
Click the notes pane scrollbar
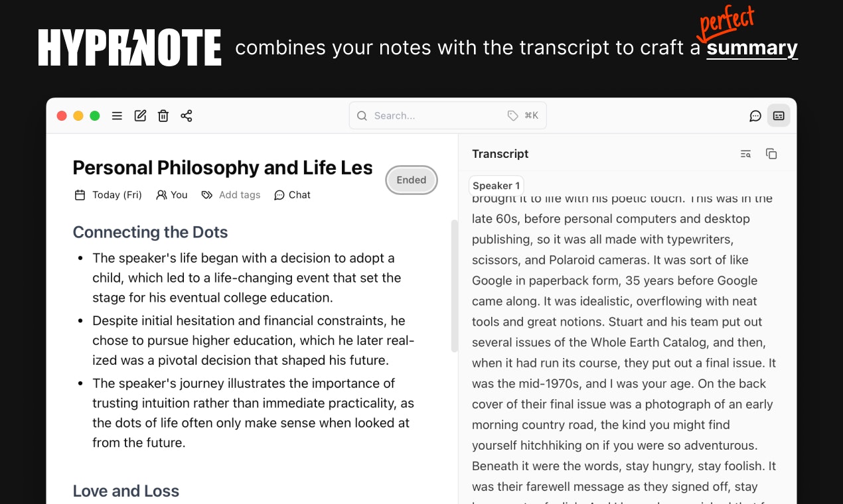click(x=455, y=286)
